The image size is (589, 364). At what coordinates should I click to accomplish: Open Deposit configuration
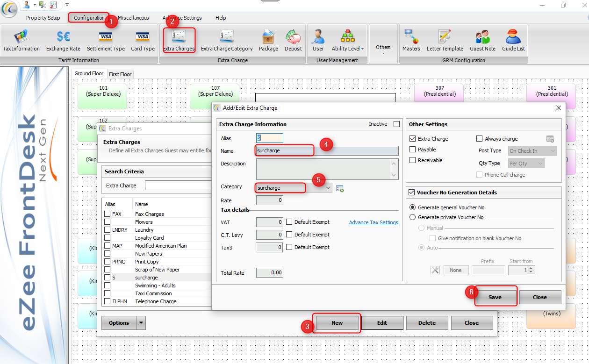[x=293, y=40]
